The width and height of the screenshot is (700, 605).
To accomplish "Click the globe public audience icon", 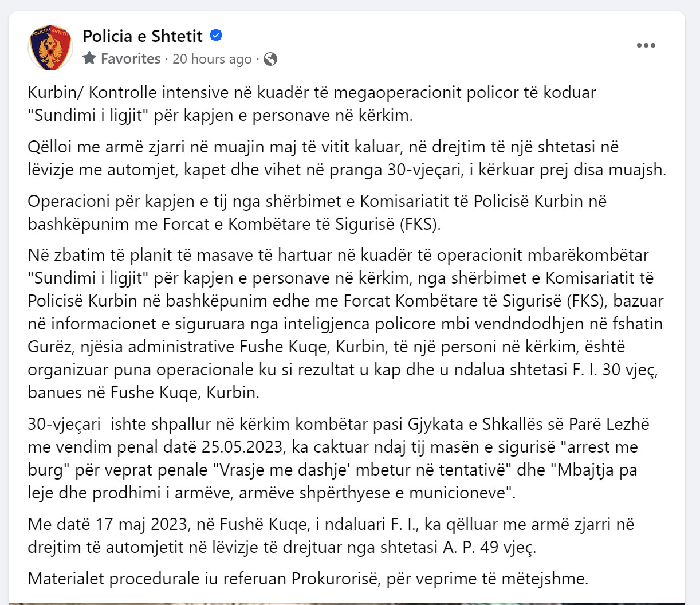I will pyautogui.click(x=270, y=59).
